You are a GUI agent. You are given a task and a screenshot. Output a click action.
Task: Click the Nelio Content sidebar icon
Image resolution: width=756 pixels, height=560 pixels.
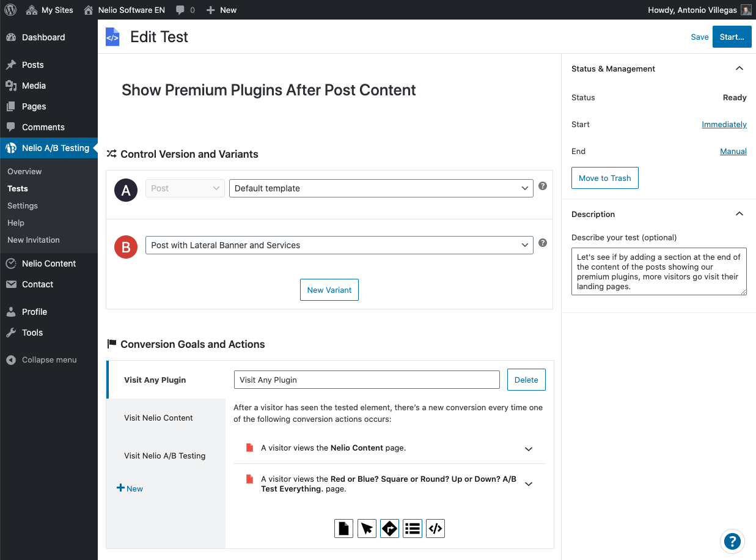(11, 263)
